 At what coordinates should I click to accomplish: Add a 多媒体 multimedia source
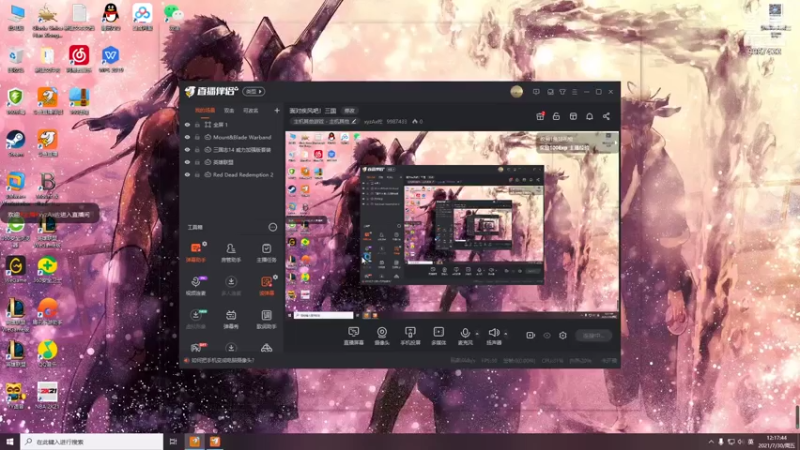(438, 336)
